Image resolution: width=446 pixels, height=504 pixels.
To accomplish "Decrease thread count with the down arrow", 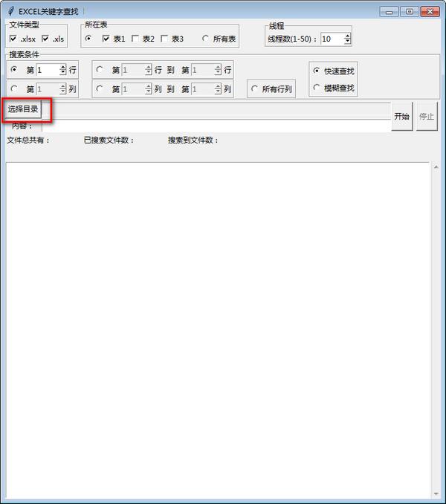I will pyautogui.click(x=347, y=42).
